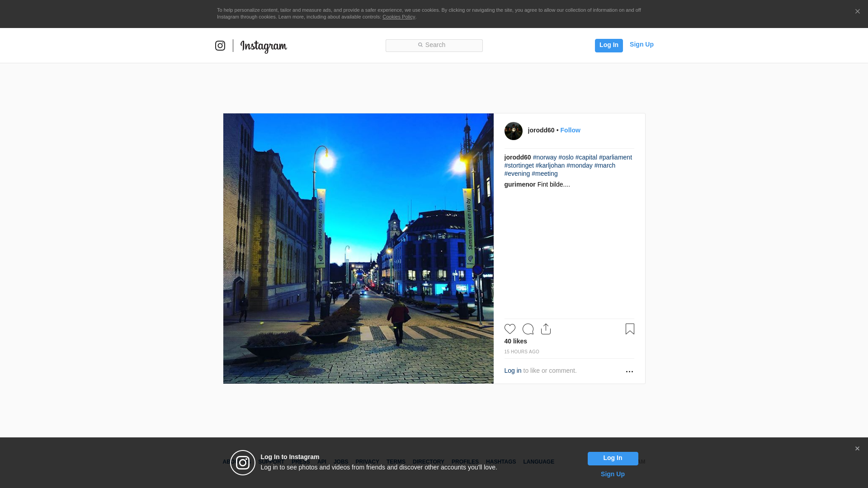
Task: Open LANGUAGE selector in footer
Action: 538,462
